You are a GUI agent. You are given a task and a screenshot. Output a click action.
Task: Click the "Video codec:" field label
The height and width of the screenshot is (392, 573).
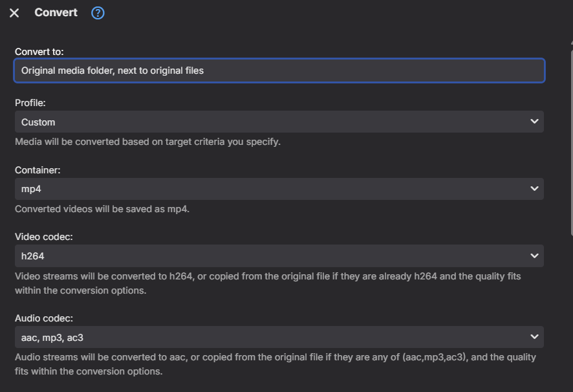[44, 237]
